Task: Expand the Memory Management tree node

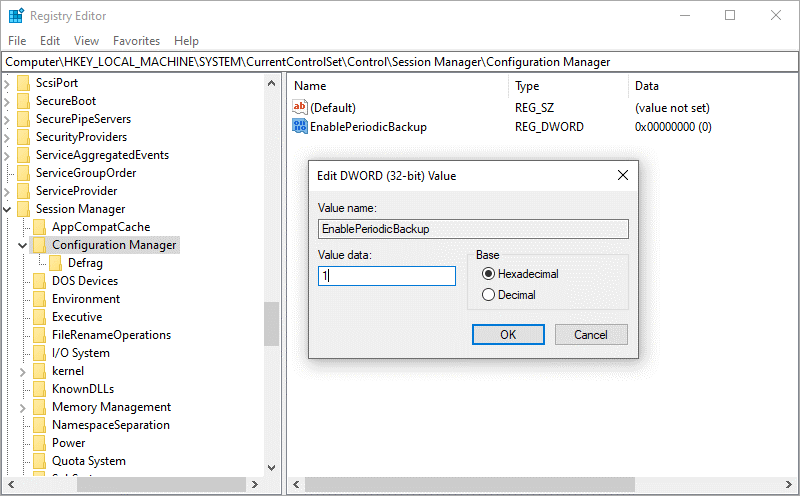Action: (x=22, y=408)
